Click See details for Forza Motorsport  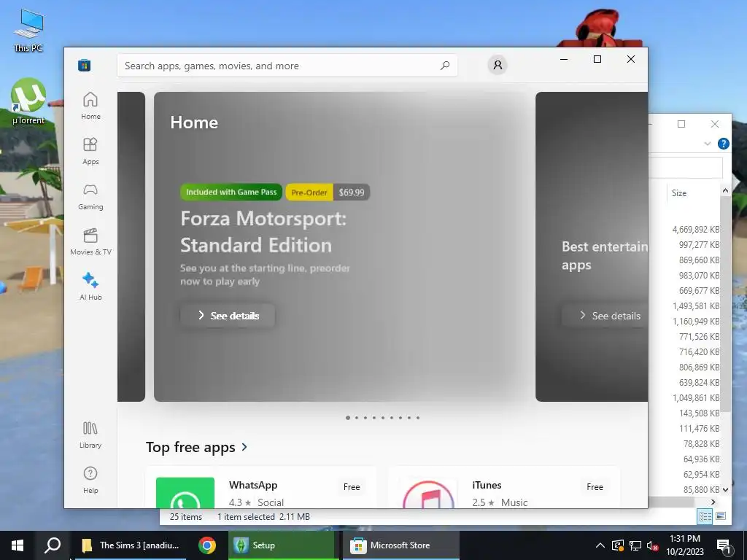[228, 316]
